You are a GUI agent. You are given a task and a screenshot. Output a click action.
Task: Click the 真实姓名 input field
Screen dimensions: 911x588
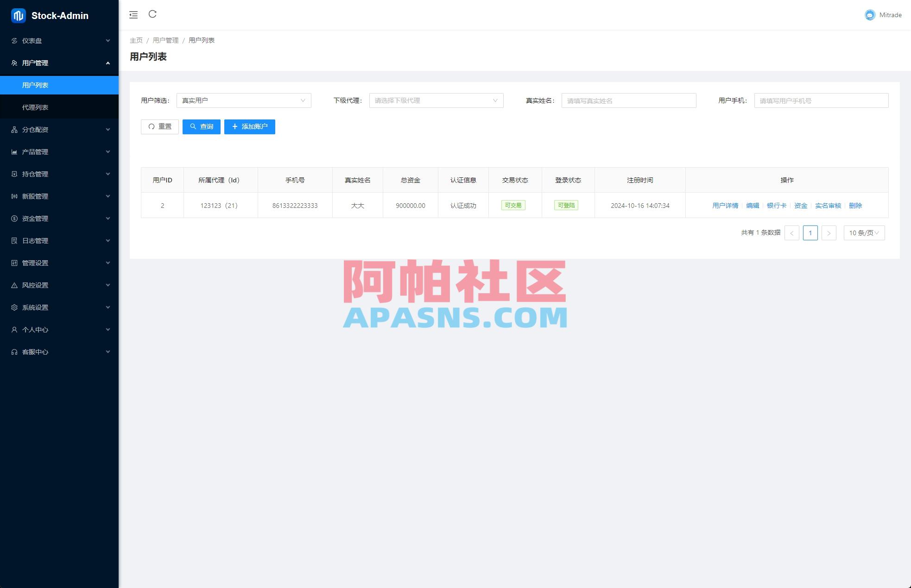point(628,100)
